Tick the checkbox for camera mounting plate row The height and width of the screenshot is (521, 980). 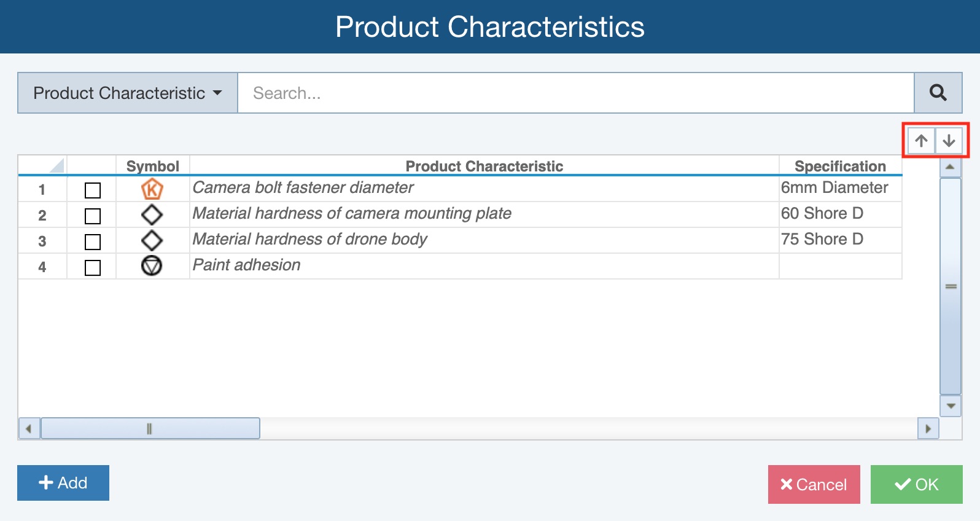[93, 216]
